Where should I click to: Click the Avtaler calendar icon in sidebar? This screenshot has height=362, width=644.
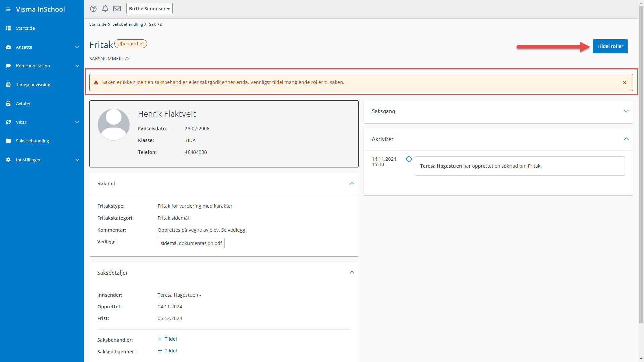[8, 103]
